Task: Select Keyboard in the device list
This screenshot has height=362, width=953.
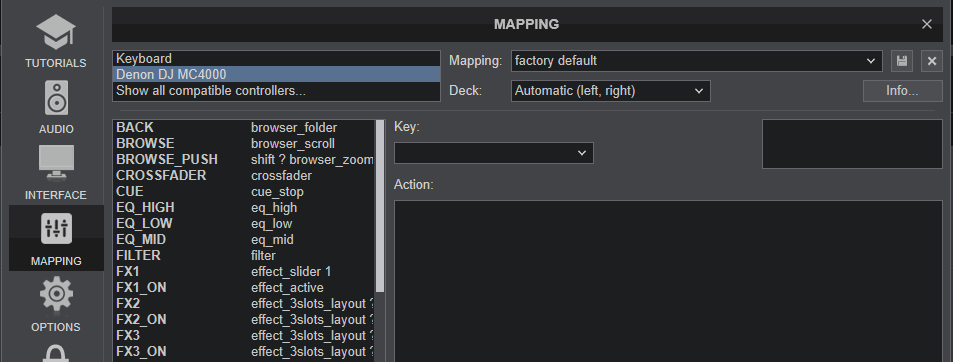Action: [277, 58]
